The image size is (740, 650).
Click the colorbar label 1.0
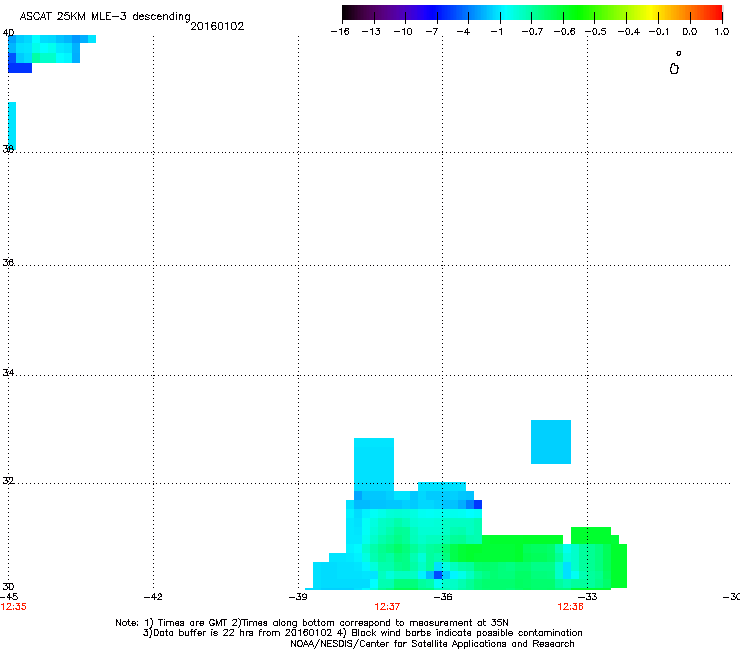722,32
